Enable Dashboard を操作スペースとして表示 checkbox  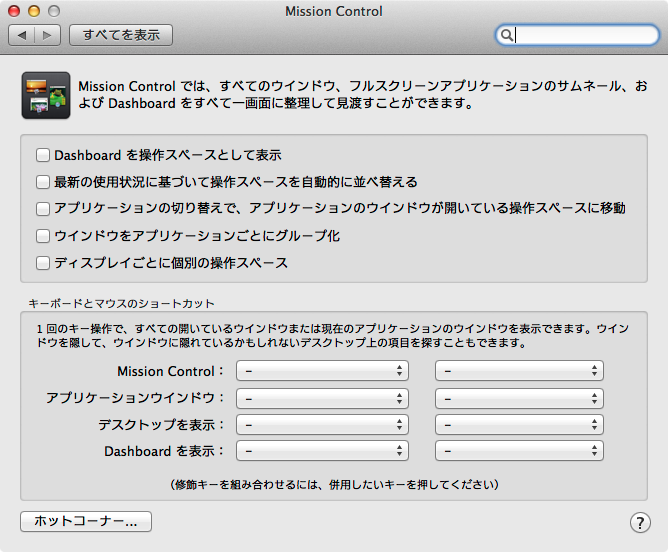43,155
